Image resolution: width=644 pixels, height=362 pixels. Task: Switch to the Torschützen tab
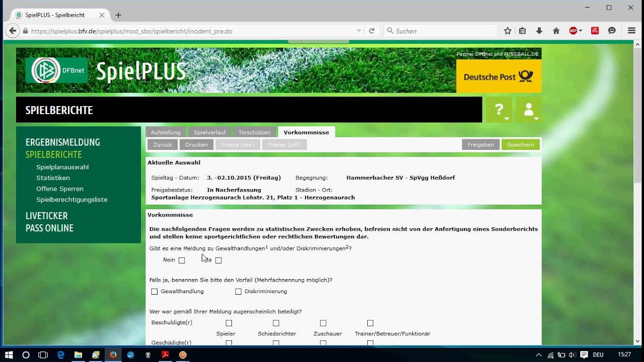[x=255, y=132]
